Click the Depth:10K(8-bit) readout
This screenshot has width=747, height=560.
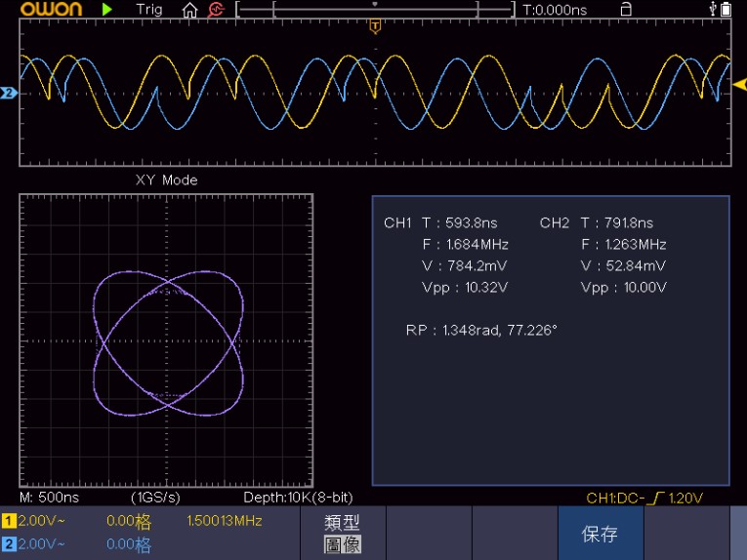[298, 498]
